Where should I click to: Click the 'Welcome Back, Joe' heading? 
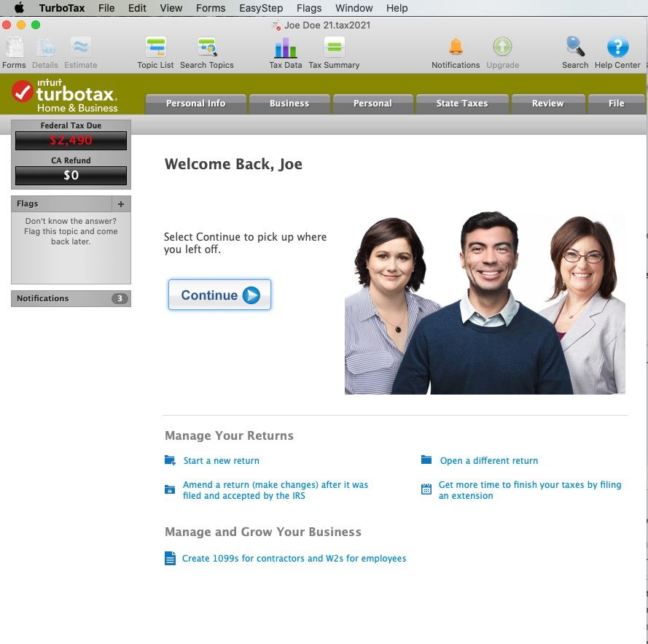click(233, 164)
